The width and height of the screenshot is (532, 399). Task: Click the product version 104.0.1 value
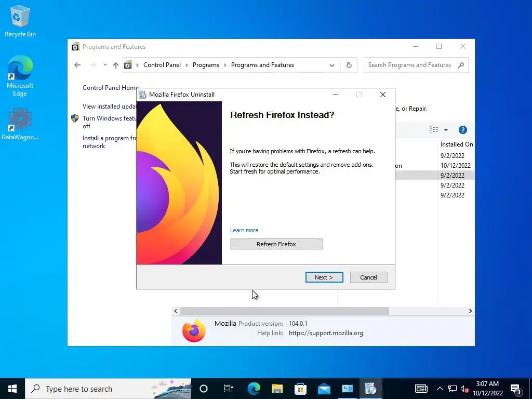point(298,323)
